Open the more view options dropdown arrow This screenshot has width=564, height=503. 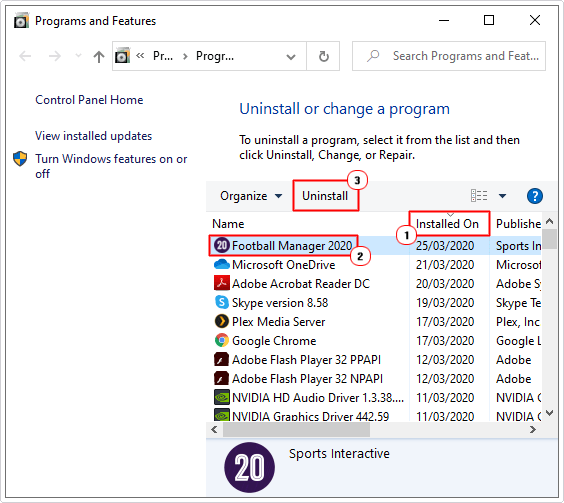pos(502,196)
